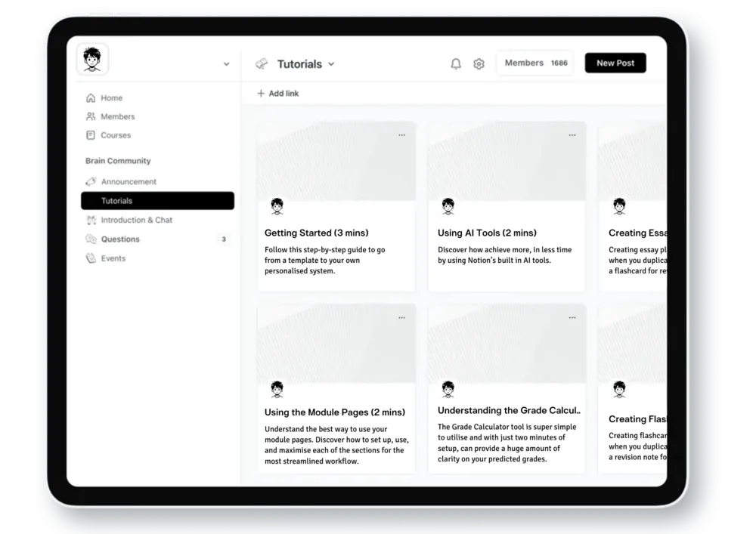Open Members in sidebar navigation
This screenshot has height=534, width=756.
pos(158,116)
